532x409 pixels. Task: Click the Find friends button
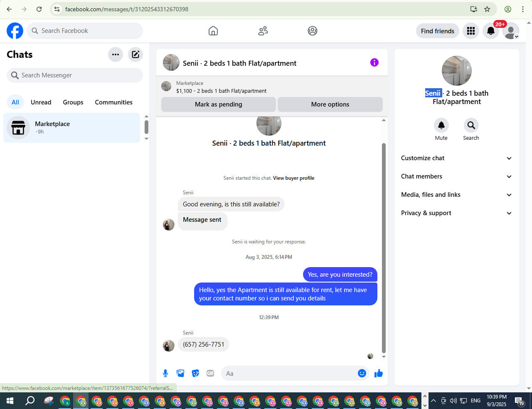[x=438, y=31]
